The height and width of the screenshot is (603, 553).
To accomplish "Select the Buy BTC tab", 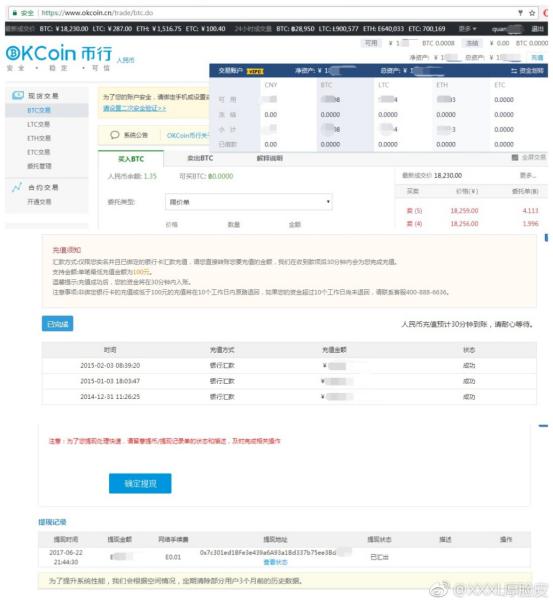I will tap(131, 158).
